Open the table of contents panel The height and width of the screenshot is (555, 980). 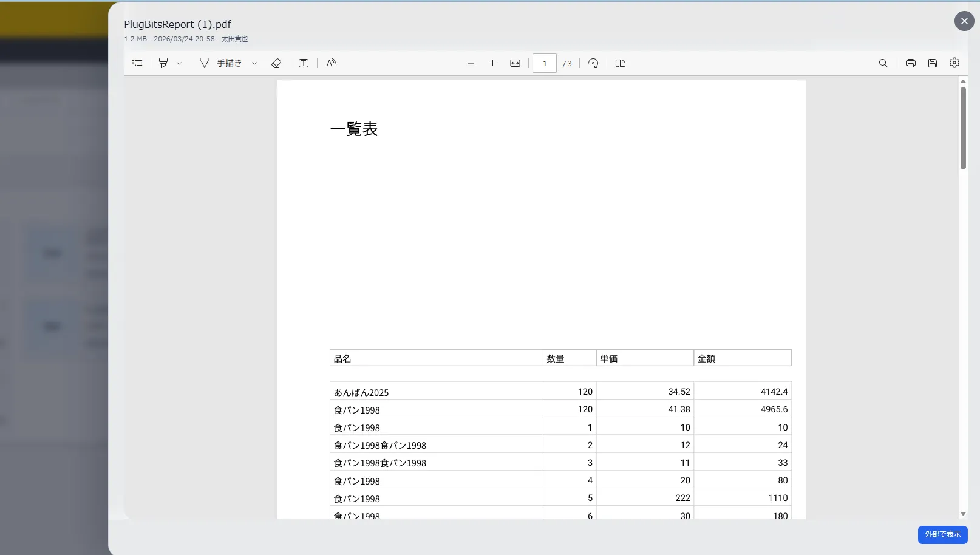(137, 63)
